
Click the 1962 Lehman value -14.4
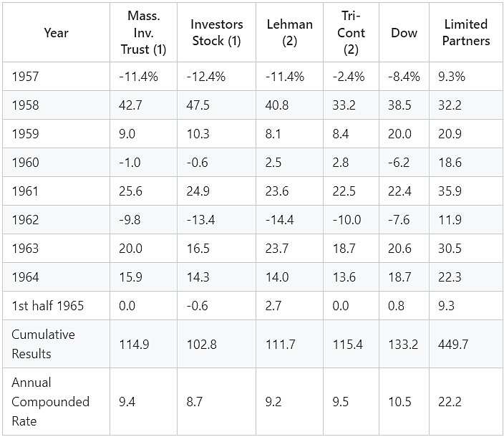(280, 220)
